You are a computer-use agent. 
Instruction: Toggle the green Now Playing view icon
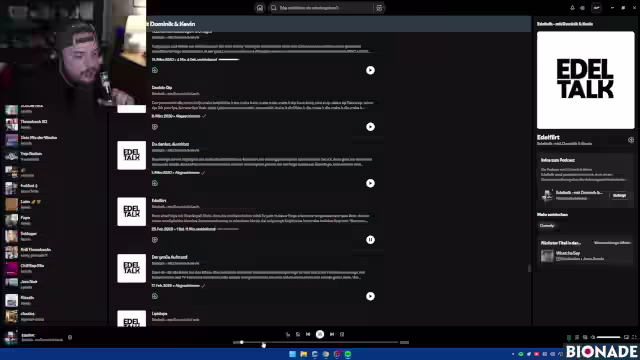[569, 337]
